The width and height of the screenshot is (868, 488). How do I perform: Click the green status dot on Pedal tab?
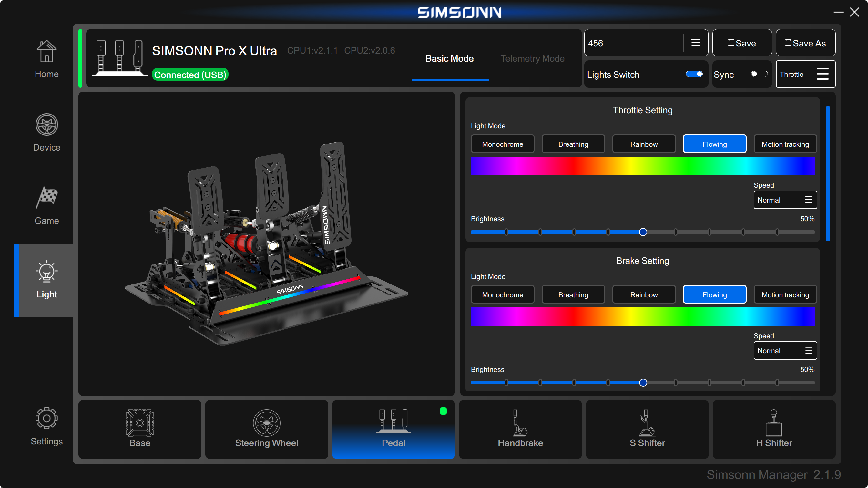[x=444, y=411]
